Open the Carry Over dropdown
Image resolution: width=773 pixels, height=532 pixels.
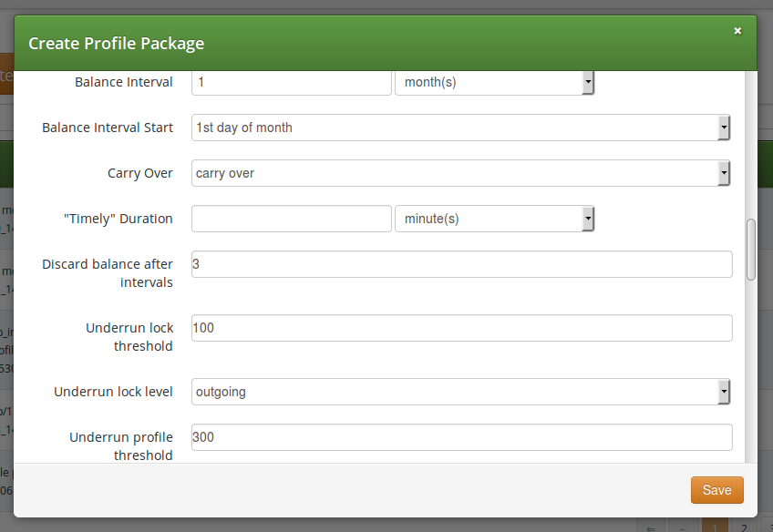(x=460, y=173)
